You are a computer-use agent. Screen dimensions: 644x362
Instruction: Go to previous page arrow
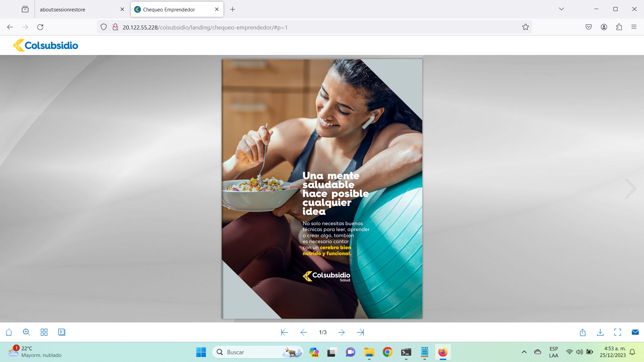[304, 333]
